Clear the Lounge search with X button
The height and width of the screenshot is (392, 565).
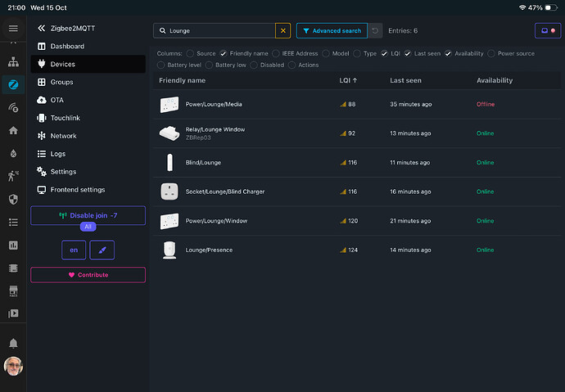pos(283,30)
